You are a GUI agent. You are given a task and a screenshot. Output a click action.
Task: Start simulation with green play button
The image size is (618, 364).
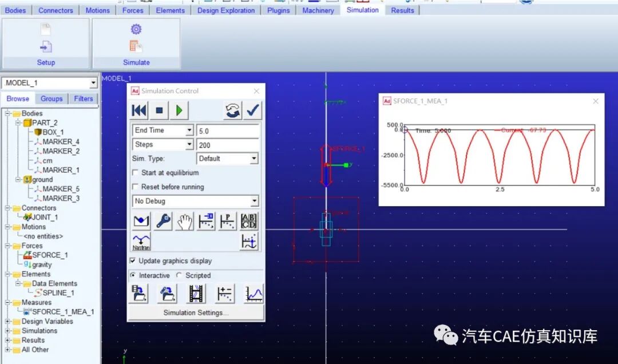(x=179, y=110)
